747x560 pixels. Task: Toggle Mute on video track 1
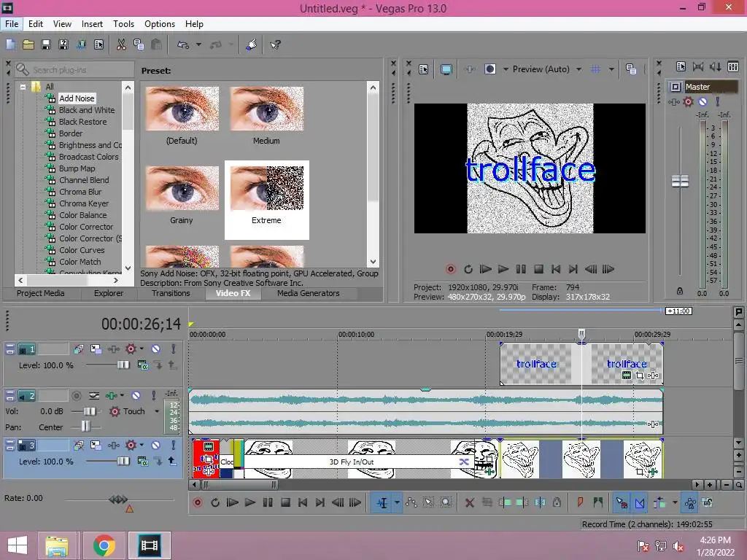[x=156, y=349]
